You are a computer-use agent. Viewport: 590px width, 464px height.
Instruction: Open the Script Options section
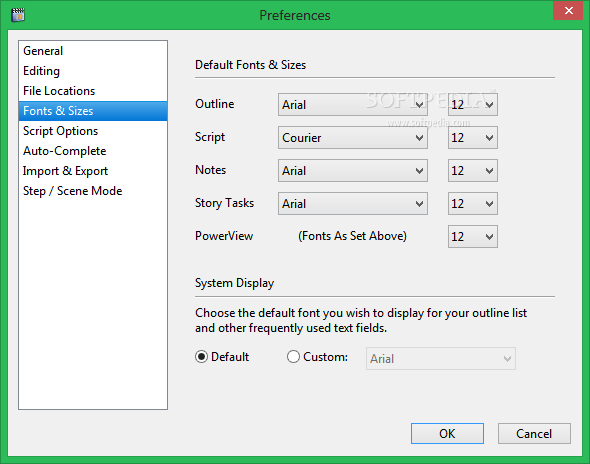[93, 131]
